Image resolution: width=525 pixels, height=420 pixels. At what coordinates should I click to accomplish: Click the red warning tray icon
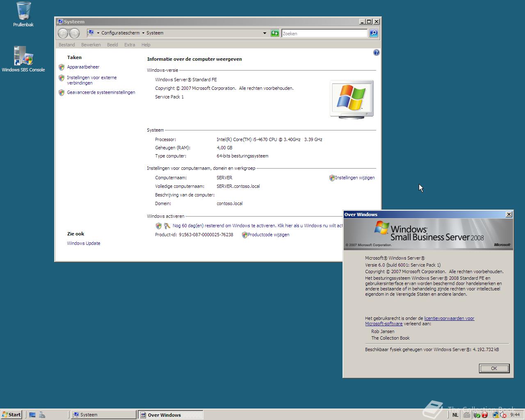(x=484, y=415)
